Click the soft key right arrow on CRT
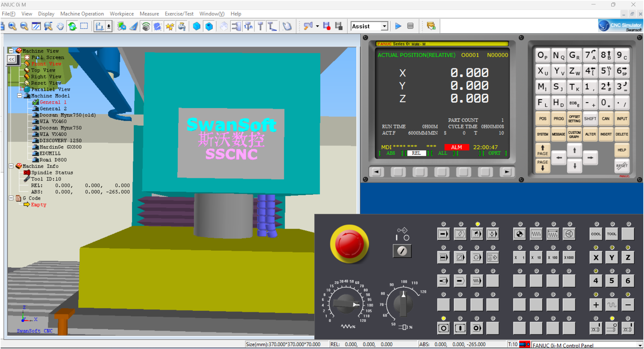Image resolution: width=644 pixels, height=349 pixels. coord(507,172)
